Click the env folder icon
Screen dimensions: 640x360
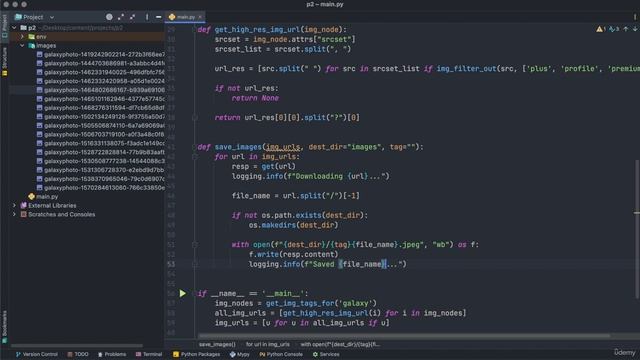click(x=31, y=37)
